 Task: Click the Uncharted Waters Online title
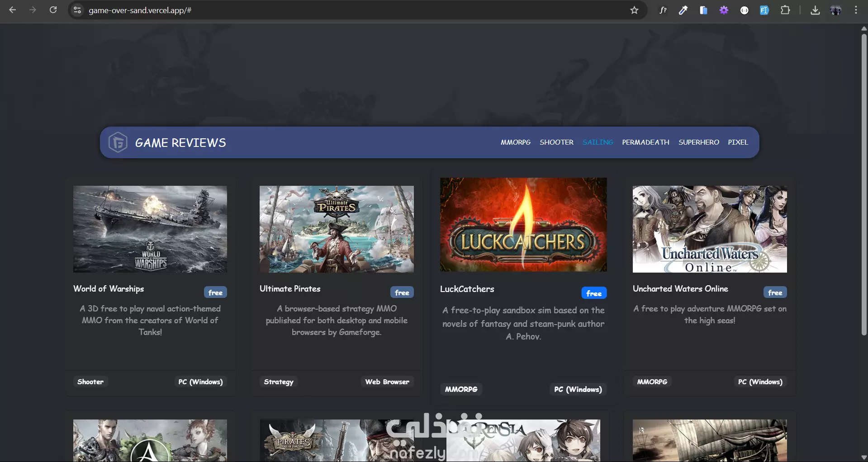680,289
